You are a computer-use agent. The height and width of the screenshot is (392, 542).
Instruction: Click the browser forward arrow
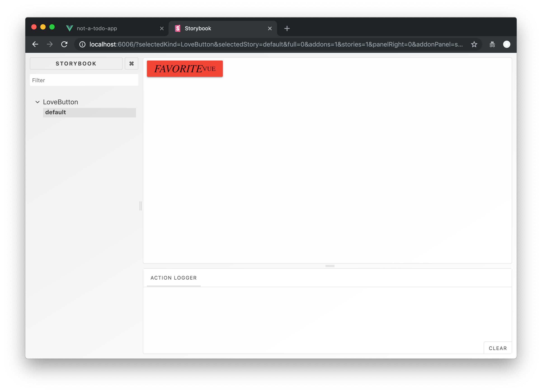click(50, 44)
